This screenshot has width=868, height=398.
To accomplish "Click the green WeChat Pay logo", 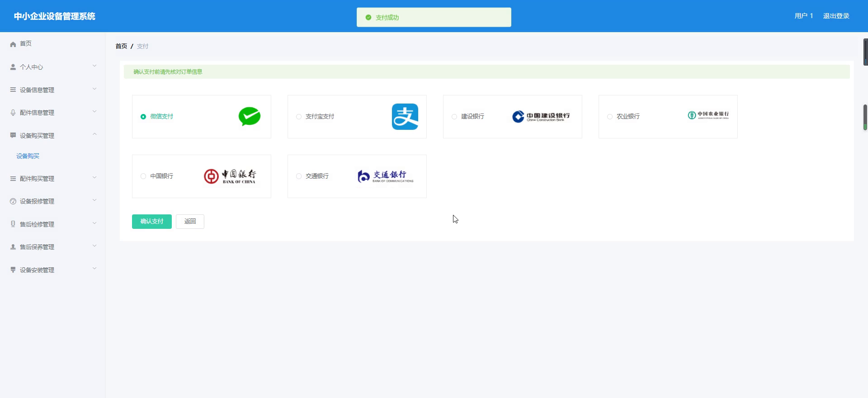I will [250, 116].
